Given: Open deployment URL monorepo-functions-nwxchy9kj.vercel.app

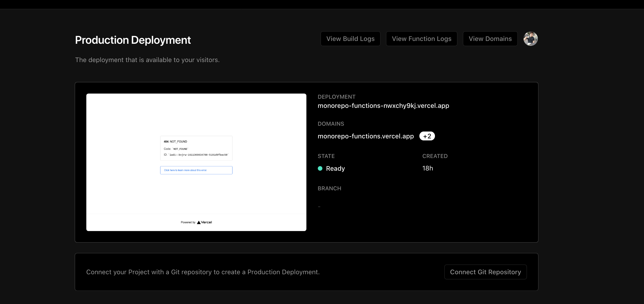Looking at the screenshot, I should coord(383,106).
